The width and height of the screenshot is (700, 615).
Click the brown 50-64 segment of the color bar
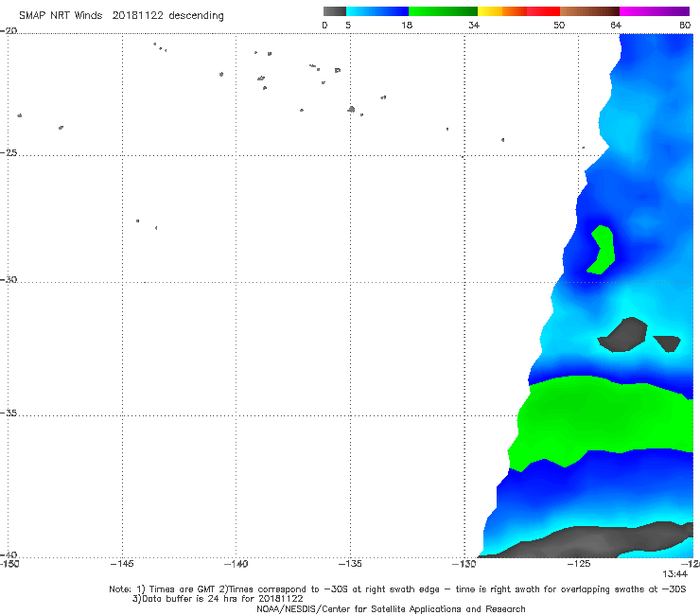coord(589,11)
